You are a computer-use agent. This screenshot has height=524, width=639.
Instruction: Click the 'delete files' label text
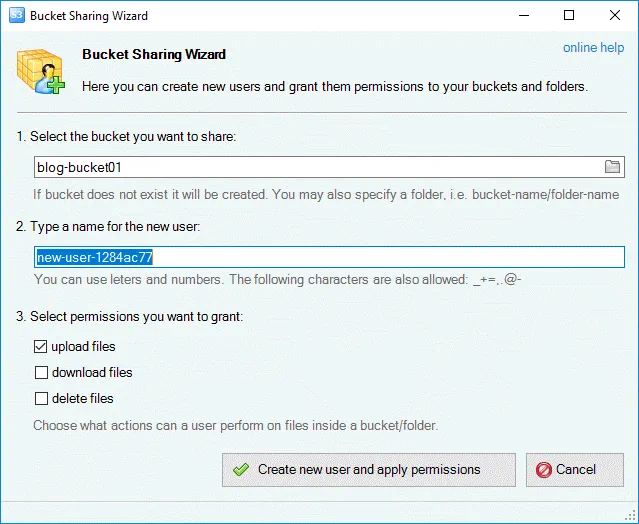[x=82, y=399]
